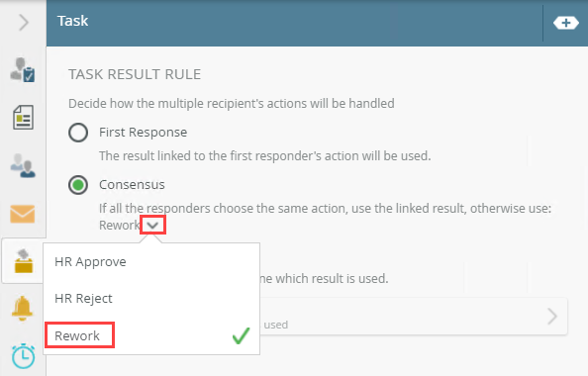Click the First Response label text
Screen dimensions: 588x376
point(143,133)
